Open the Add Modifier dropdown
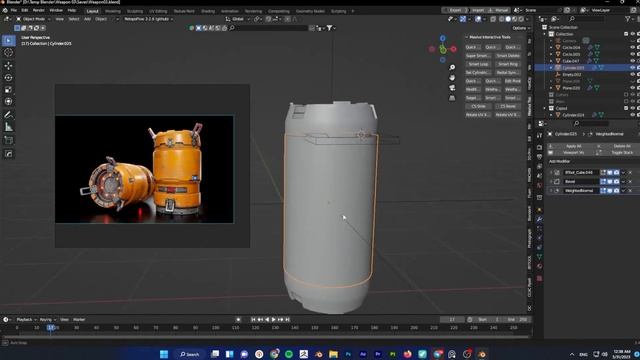Viewport: 640px width, 360px height. coord(560,162)
